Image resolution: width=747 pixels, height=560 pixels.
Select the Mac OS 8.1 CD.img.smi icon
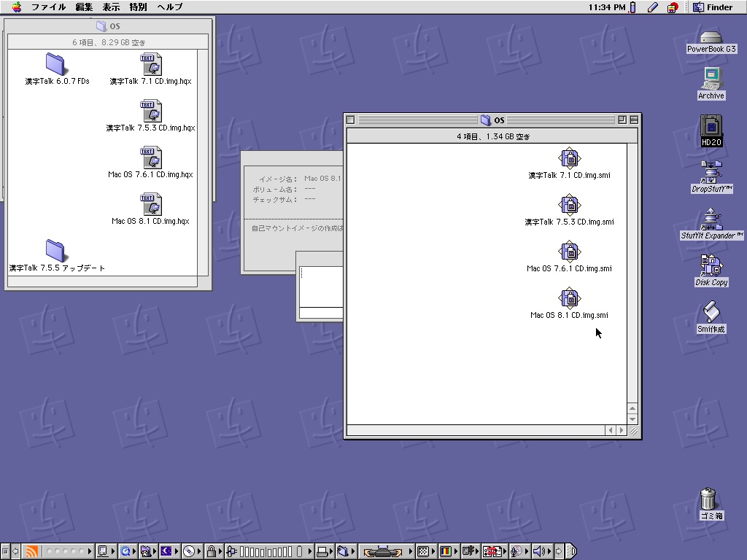pyautogui.click(x=569, y=298)
